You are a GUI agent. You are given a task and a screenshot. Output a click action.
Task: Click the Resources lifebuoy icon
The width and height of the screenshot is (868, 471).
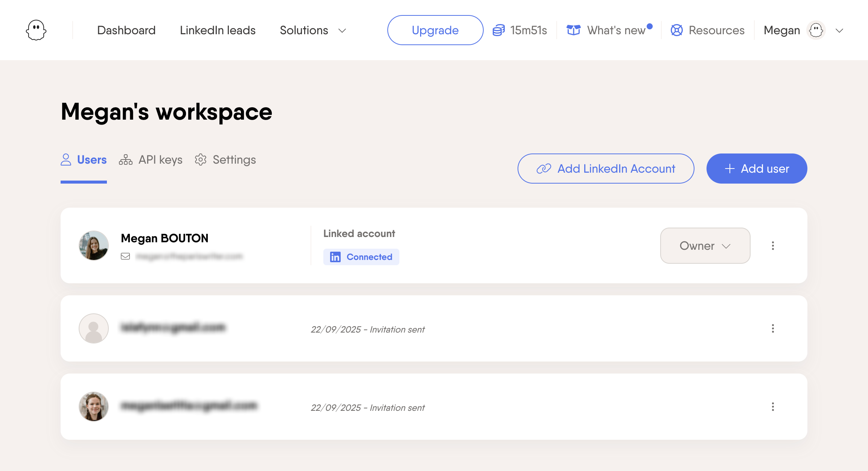(677, 30)
